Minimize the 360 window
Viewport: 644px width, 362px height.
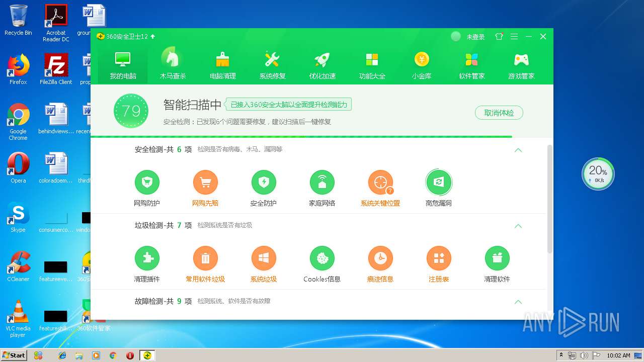tap(529, 37)
